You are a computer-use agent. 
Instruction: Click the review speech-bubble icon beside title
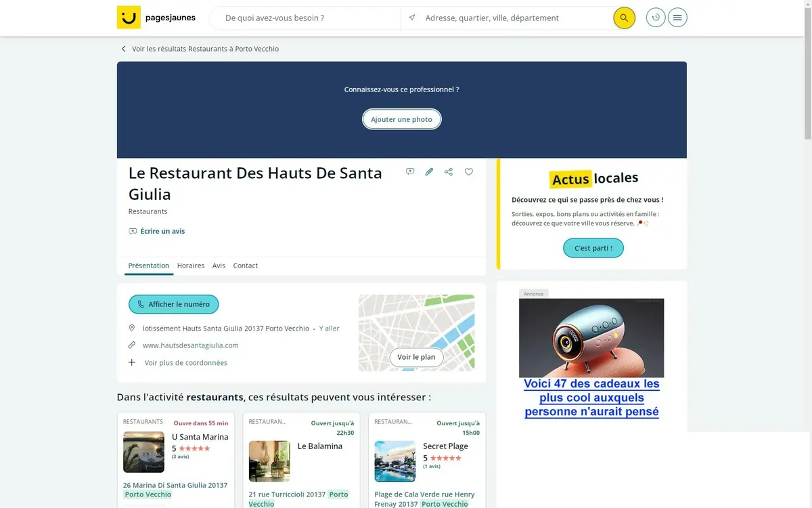point(410,172)
